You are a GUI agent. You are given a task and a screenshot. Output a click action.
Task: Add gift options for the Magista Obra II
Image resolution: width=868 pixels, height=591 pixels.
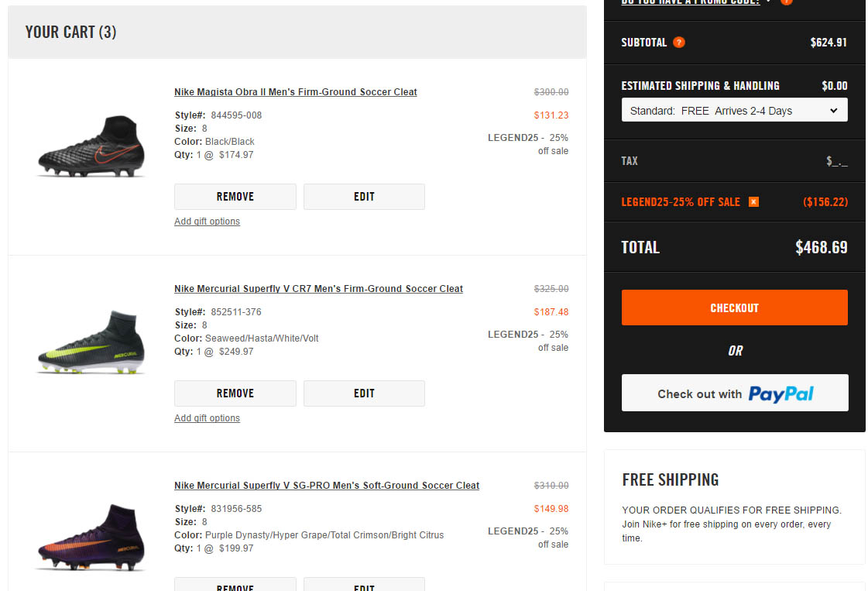[x=207, y=221]
